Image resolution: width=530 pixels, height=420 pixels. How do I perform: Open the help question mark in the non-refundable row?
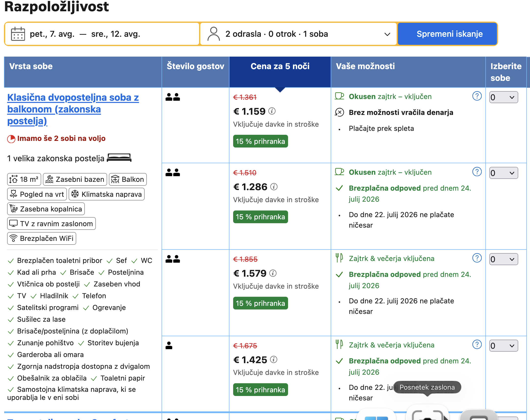point(477,96)
